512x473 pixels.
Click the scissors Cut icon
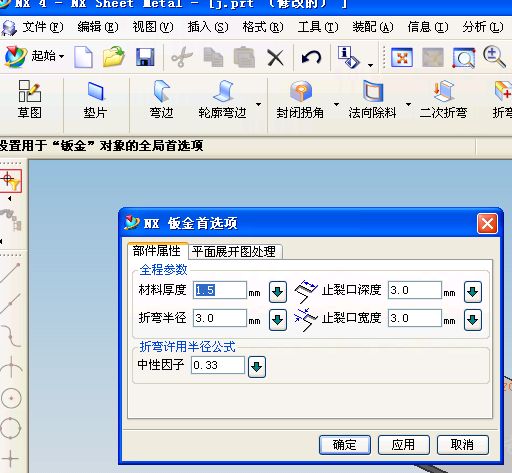(182, 57)
